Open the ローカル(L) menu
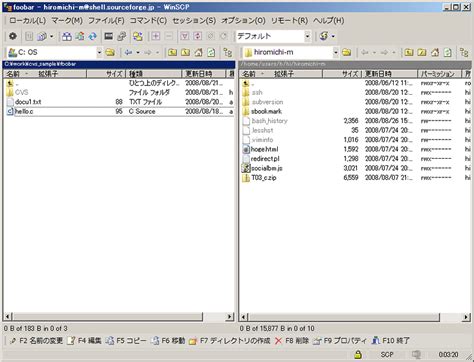The height and width of the screenshot is (362, 474). click(x=27, y=21)
